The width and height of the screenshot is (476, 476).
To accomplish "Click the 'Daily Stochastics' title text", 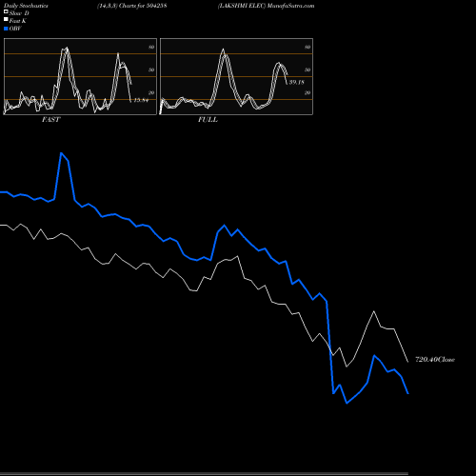I will [x=26, y=6].
